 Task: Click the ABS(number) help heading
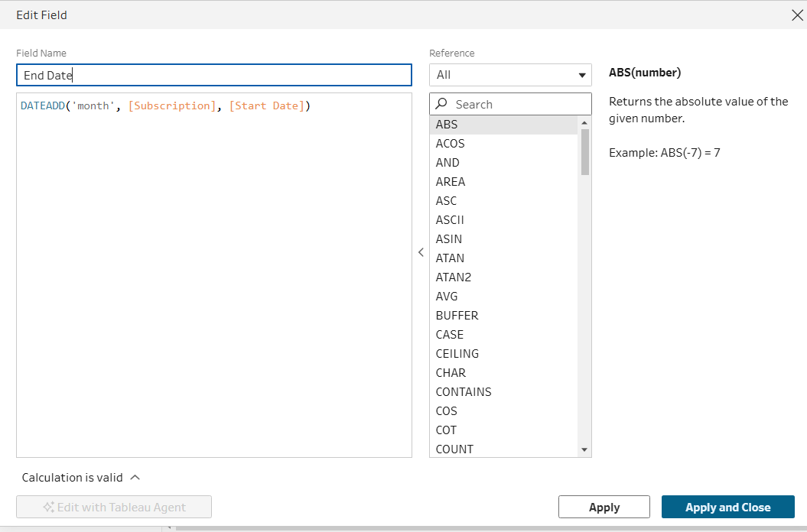[645, 73]
